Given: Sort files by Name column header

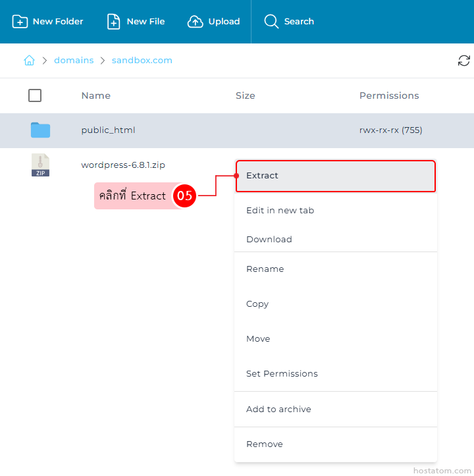Looking at the screenshot, I should pos(95,95).
